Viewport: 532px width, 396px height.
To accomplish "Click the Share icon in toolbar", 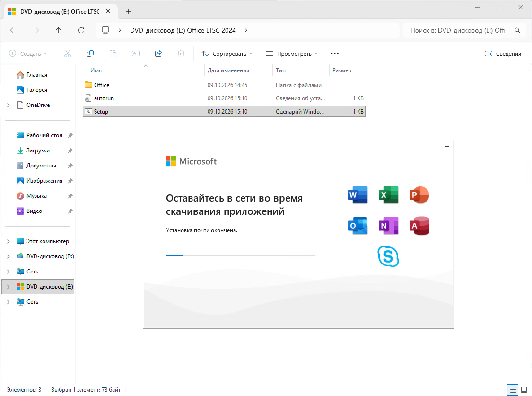I will click(x=158, y=53).
